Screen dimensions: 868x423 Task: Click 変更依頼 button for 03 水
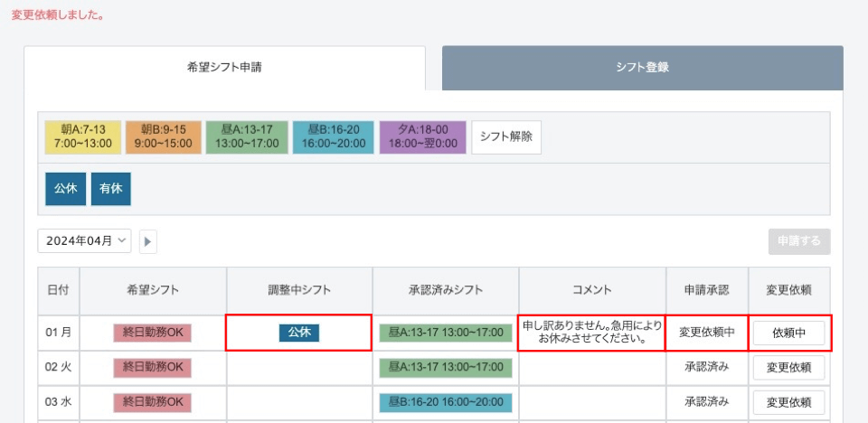click(788, 402)
